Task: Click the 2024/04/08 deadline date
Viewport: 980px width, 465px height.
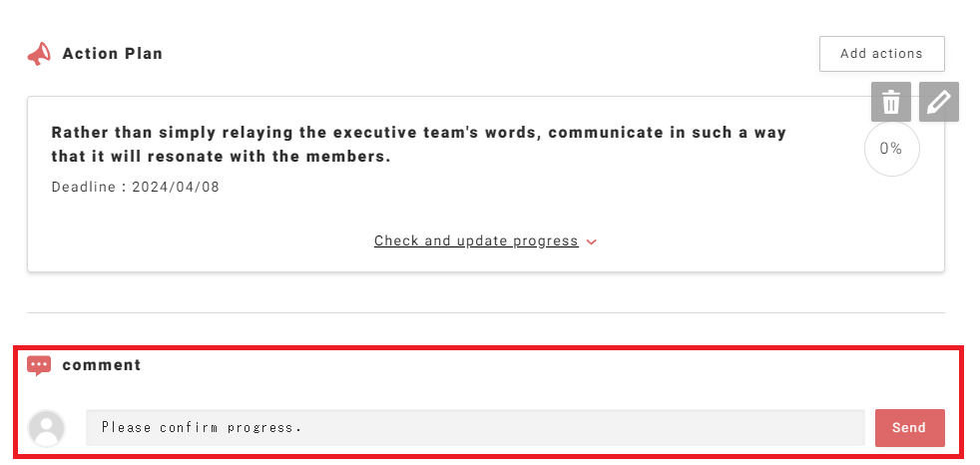Action: 176,188
